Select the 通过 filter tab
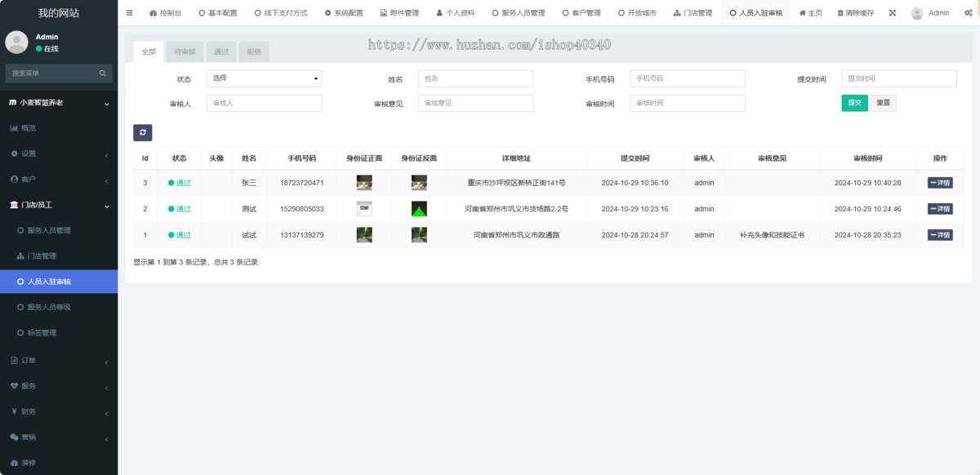980x475 pixels. 221,51
